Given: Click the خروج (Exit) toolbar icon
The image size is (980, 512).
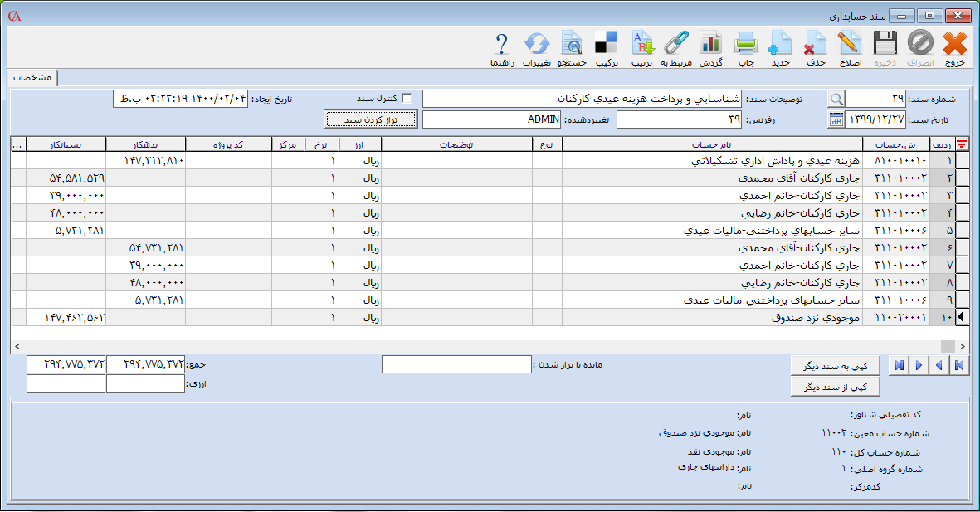Looking at the screenshot, I should tap(954, 48).
